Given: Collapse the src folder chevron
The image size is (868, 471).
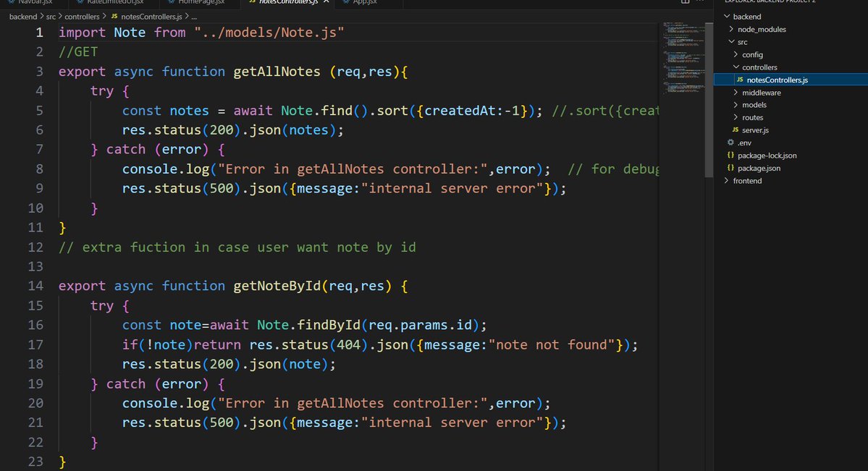Looking at the screenshot, I should pyautogui.click(x=731, y=41).
